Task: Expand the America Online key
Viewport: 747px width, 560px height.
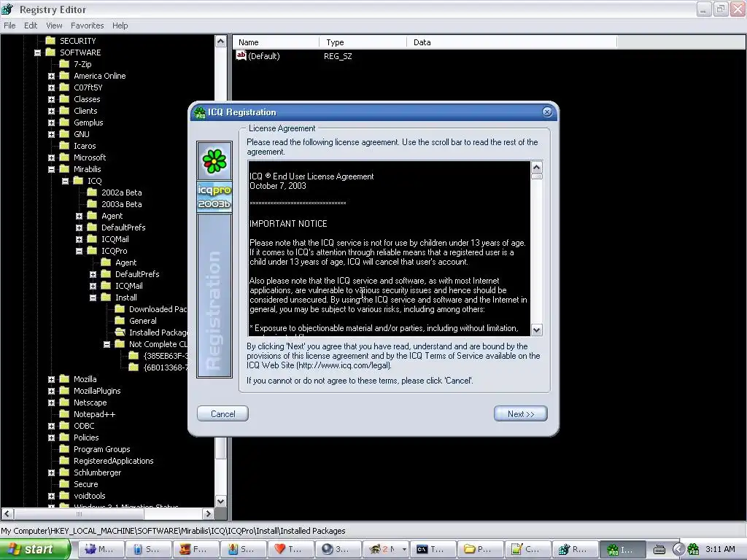Action: 52,76
